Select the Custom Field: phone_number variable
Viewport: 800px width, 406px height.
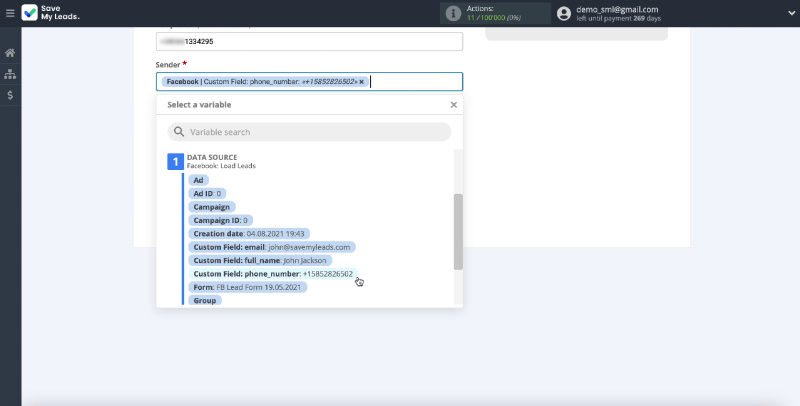point(273,274)
